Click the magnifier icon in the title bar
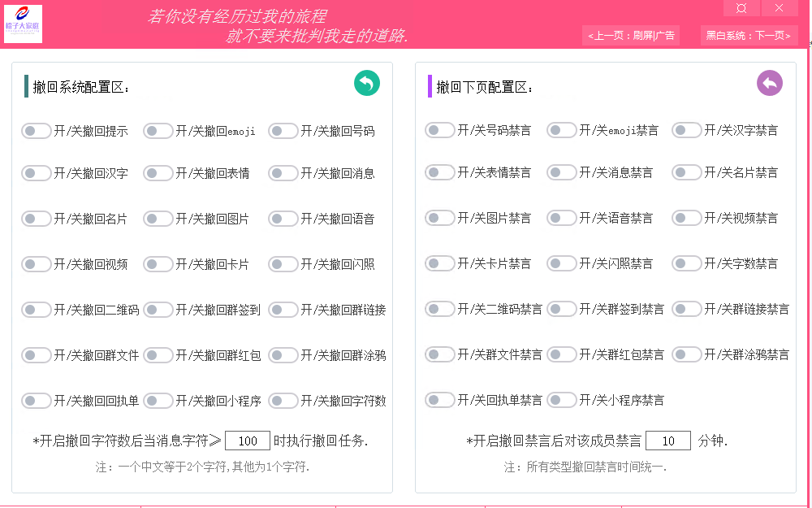Image resolution: width=812 pixels, height=508 pixels. coord(741,8)
